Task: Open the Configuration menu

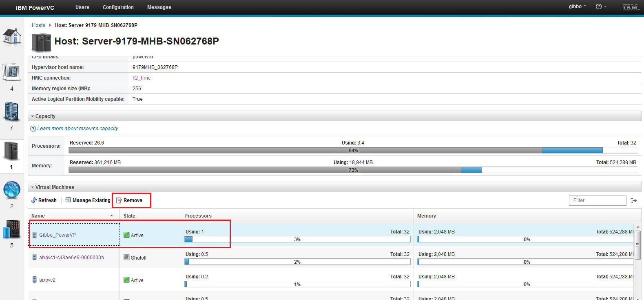Action: [x=118, y=7]
